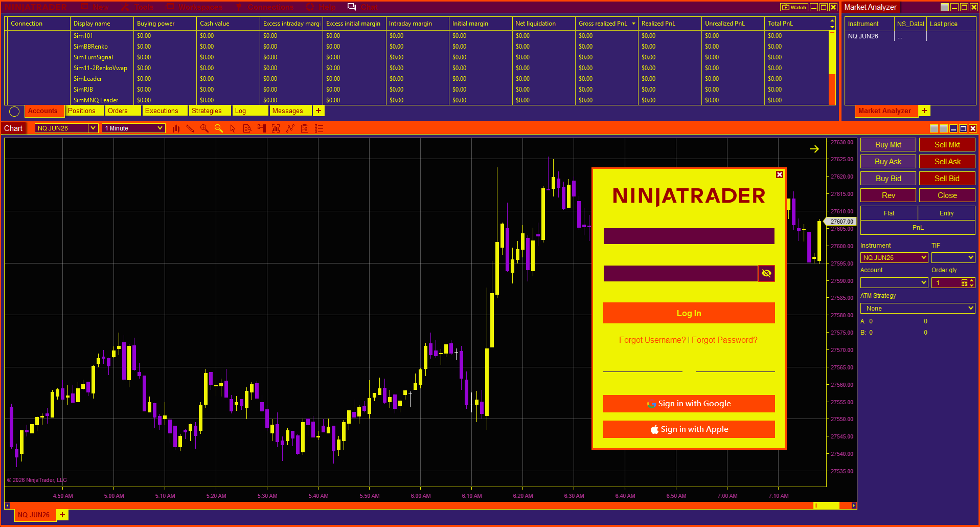Click the Chart window first link square
This screenshot has width=980, height=527.
pos(934,128)
